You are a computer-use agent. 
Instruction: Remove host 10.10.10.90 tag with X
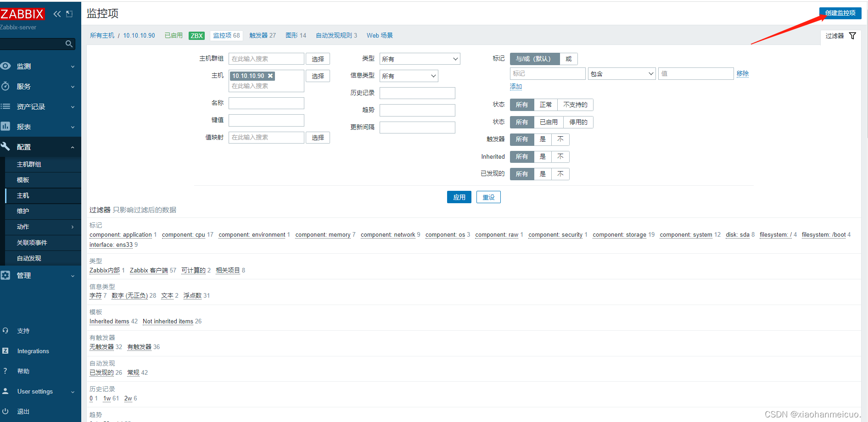pyautogui.click(x=270, y=76)
